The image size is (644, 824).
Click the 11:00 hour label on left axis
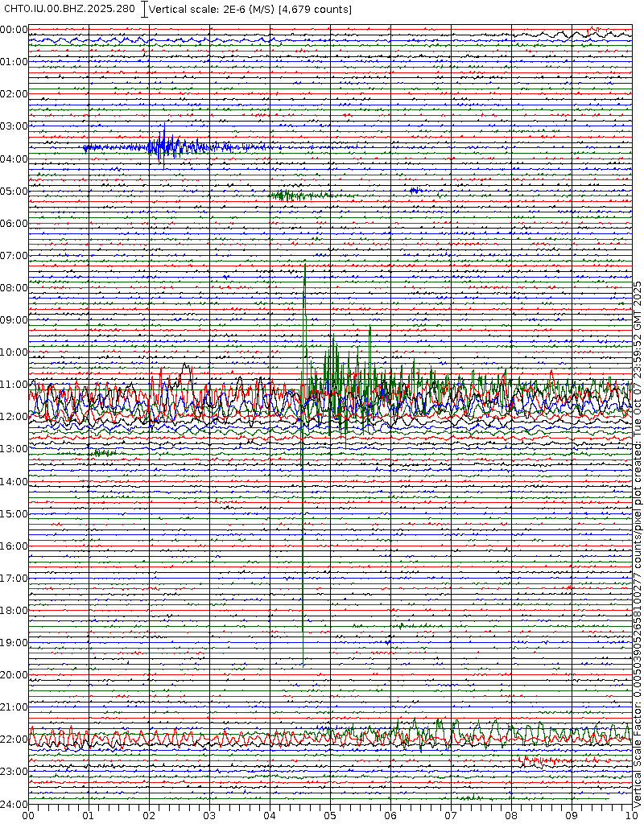click(x=14, y=385)
